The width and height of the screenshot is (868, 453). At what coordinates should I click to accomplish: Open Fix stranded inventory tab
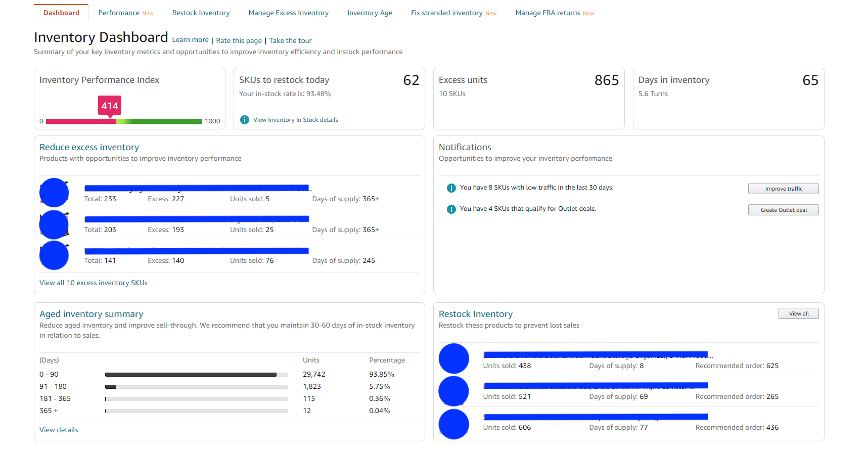click(x=453, y=13)
